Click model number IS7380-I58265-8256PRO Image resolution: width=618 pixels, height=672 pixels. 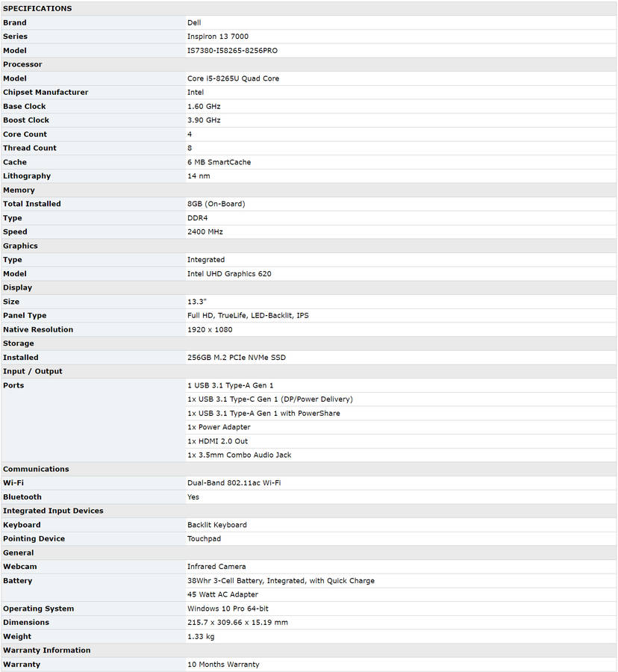click(233, 51)
